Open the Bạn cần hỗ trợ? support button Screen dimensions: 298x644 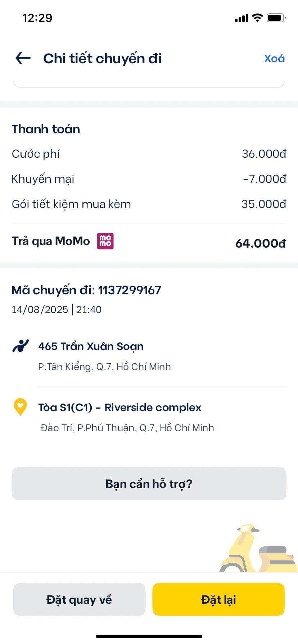point(149,484)
